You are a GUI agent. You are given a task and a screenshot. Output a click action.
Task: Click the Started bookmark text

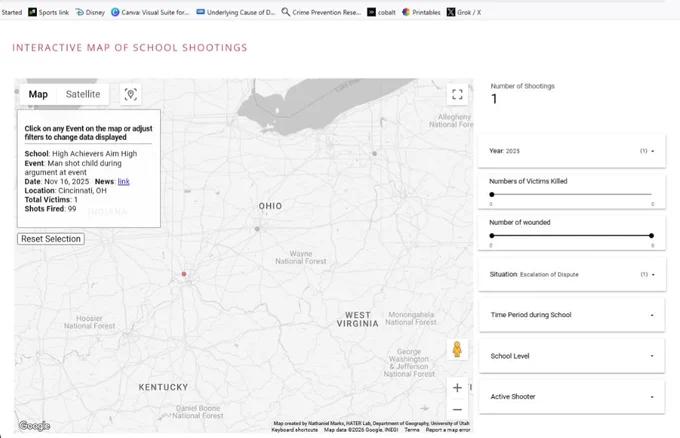(x=11, y=12)
